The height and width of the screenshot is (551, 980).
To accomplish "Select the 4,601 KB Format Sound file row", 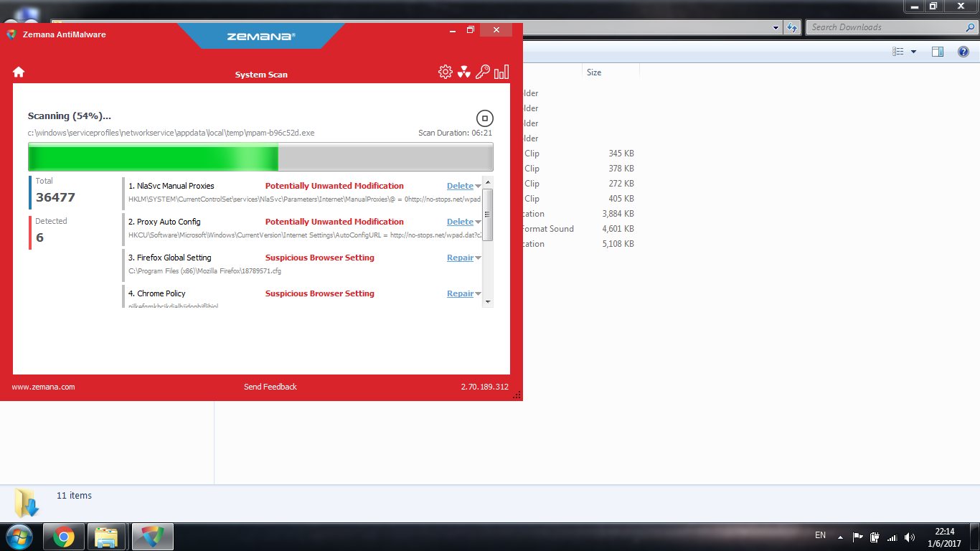I will click(x=580, y=229).
